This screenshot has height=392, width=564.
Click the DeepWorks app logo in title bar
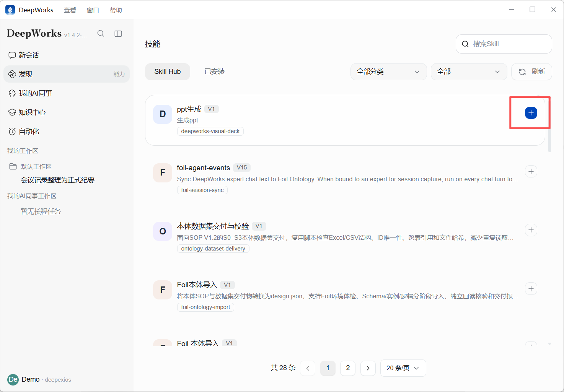10,10
